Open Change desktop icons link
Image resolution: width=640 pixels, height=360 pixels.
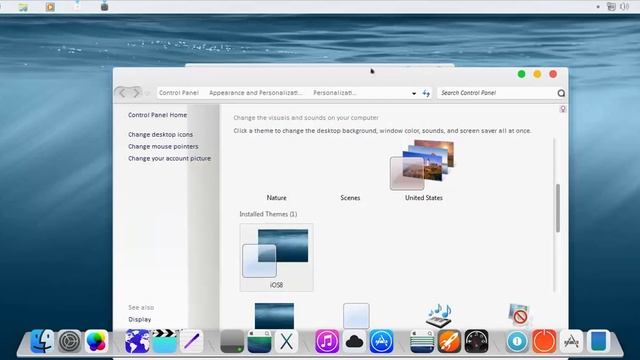(x=160, y=134)
